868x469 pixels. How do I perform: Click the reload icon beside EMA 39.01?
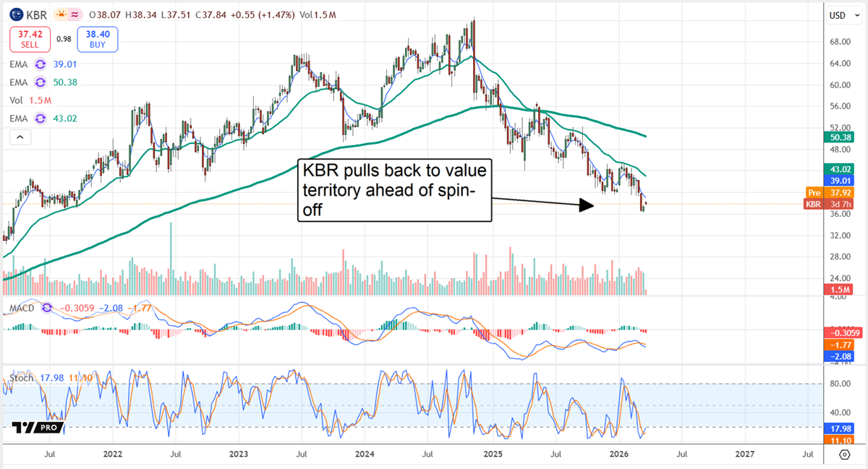click(42, 64)
